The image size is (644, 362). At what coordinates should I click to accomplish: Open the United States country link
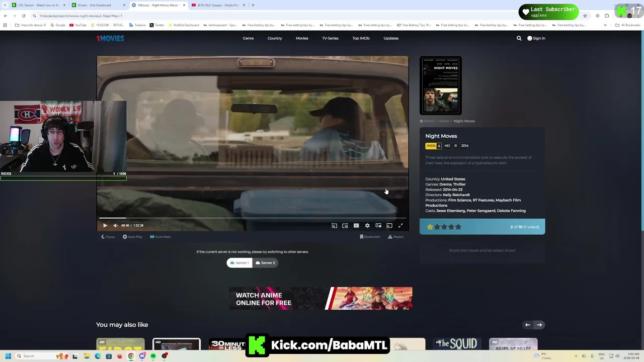[453, 179]
